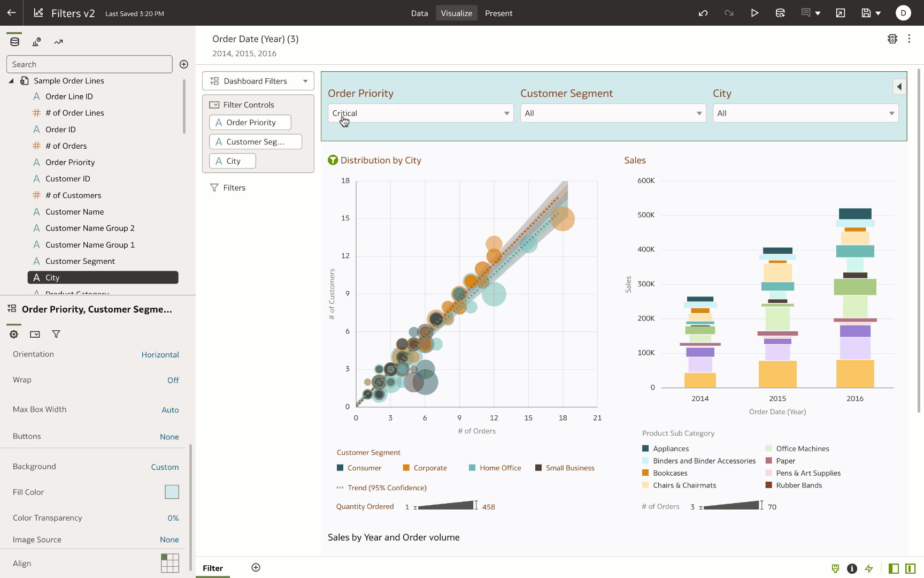Click the undo icon
Screen dimensions: 924x578
[703, 13]
